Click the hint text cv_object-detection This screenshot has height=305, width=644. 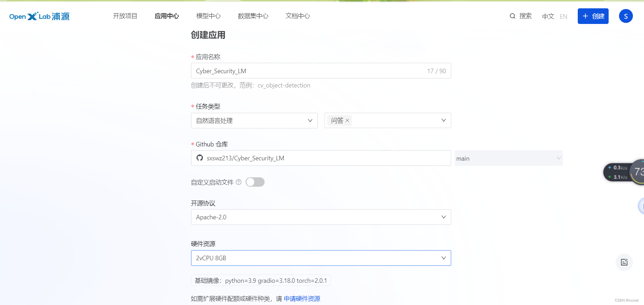(x=284, y=85)
